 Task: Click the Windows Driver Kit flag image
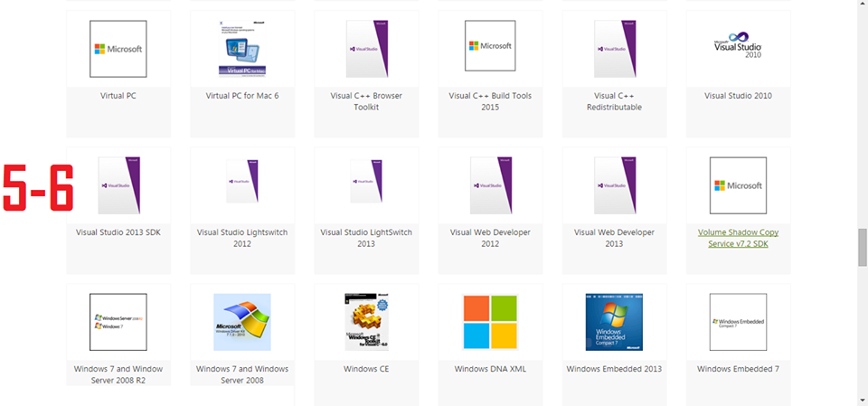pos(242,322)
